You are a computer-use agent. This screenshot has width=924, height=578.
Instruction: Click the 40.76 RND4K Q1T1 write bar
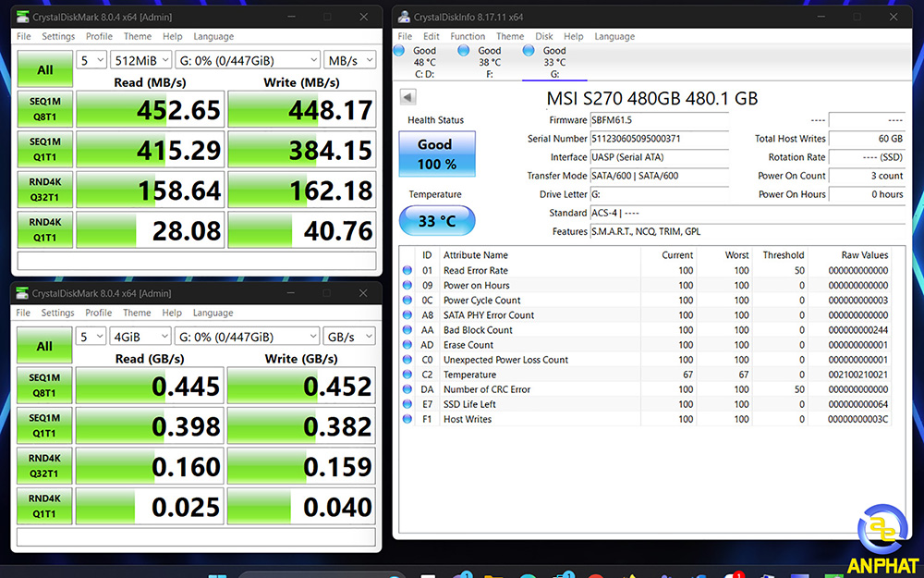[302, 229]
